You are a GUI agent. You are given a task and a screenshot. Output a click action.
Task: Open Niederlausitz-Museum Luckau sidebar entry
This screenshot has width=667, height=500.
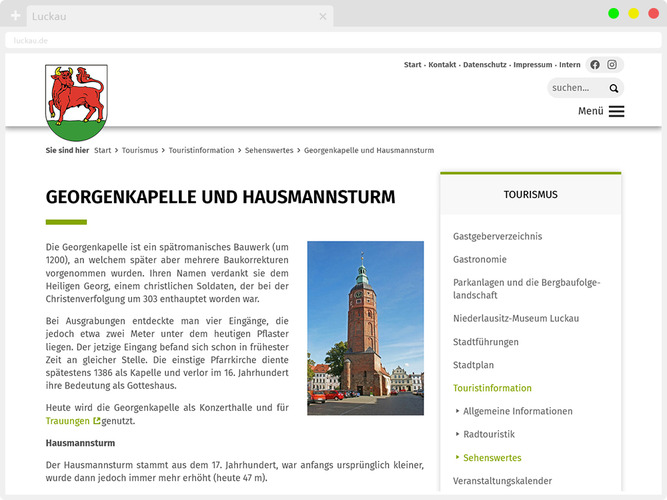[x=515, y=318]
